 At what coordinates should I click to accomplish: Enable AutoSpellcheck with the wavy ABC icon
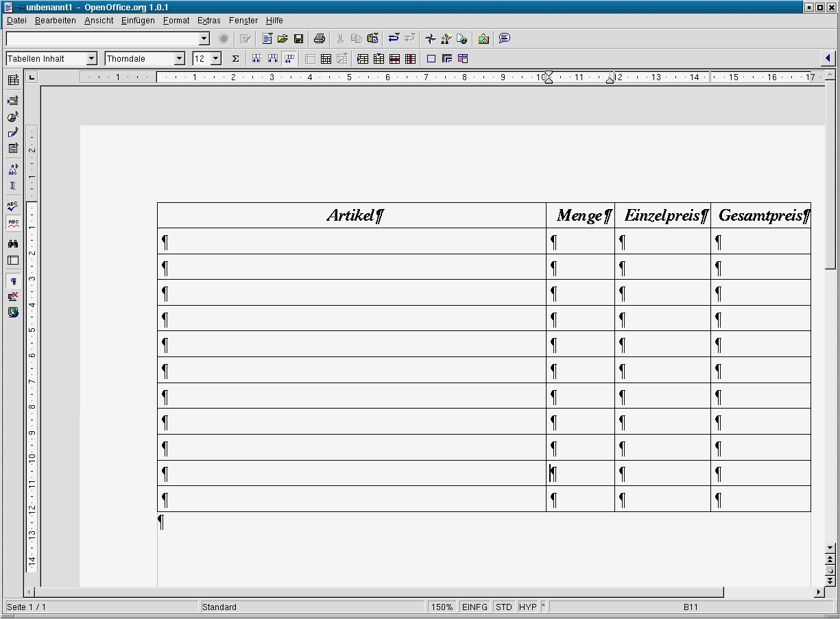click(x=13, y=223)
